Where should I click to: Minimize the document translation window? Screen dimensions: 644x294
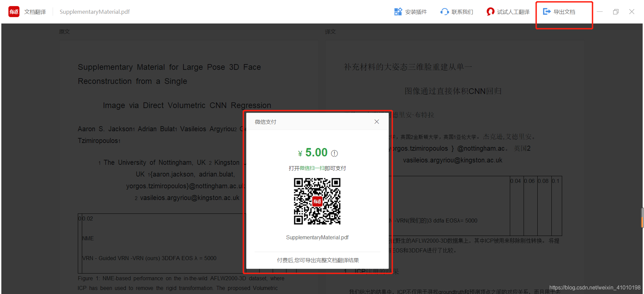(x=600, y=12)
